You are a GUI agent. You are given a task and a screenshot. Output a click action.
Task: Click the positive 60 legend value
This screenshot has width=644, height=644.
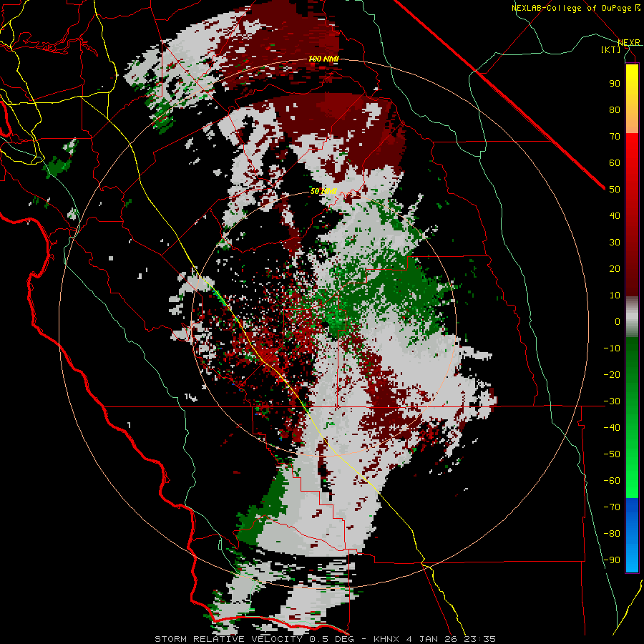click(615, 162)
